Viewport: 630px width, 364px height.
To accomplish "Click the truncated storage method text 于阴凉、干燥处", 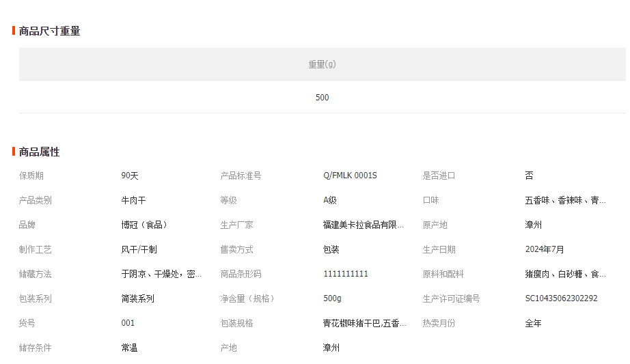I will (x=161, y=274).
